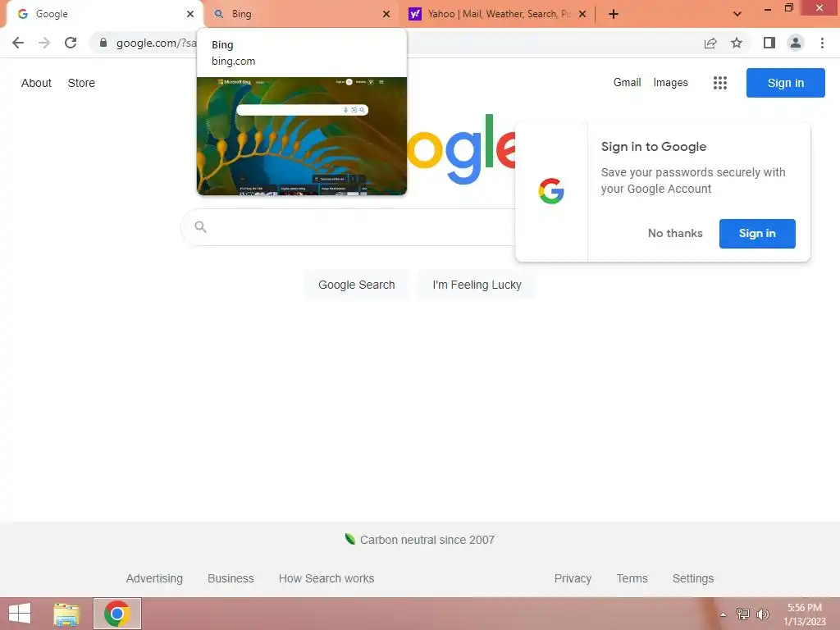Image resolution: width=840 pixels, height=630 pixels.
Task: Open the side panel icon
Action: (769, 43)
